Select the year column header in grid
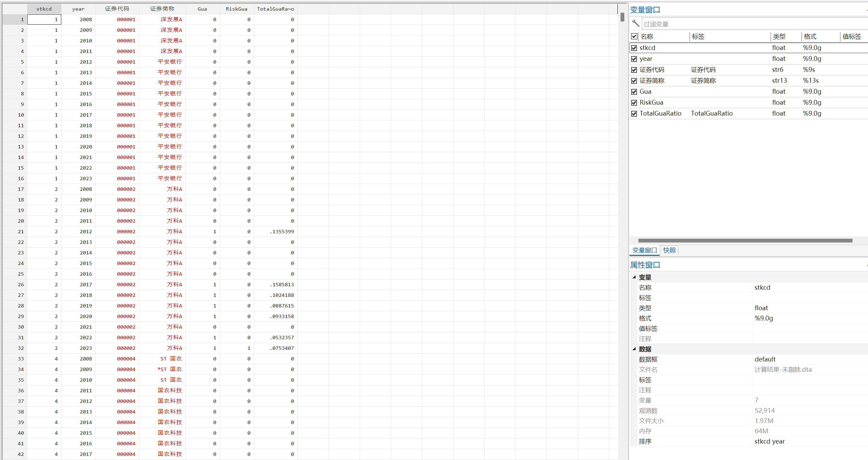 78,9
